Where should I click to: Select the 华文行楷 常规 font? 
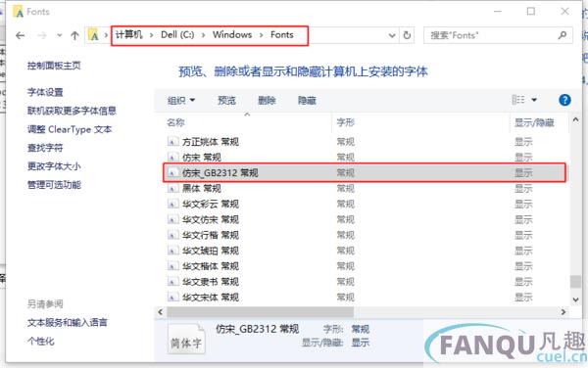(x=211, y=235)
